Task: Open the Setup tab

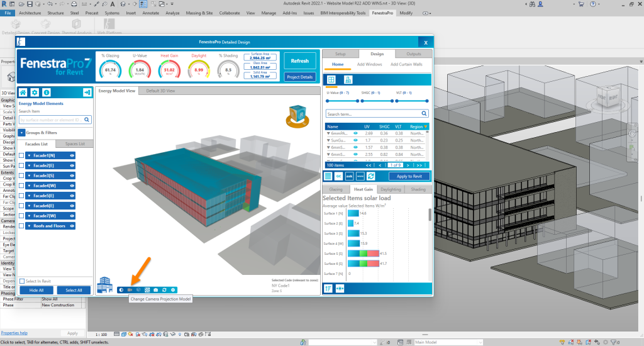Action: point(340,54)
